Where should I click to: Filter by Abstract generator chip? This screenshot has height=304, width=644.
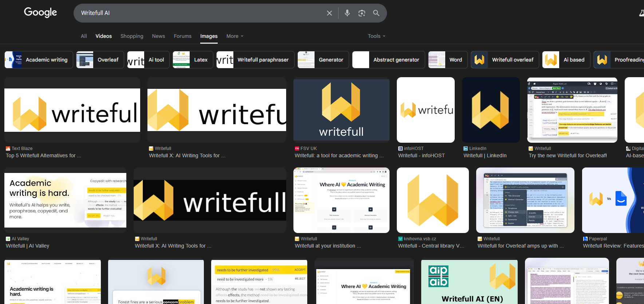tap(388, 60)
